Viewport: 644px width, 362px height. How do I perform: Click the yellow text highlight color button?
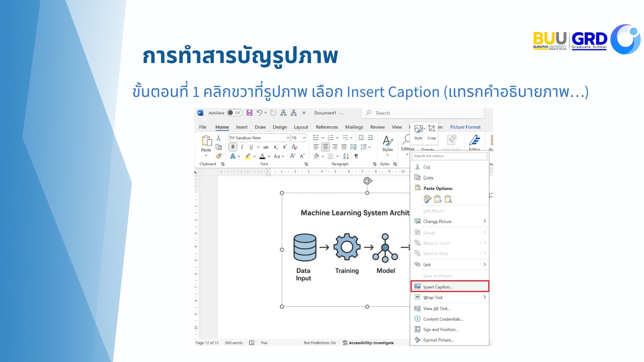tap(248, 156)
